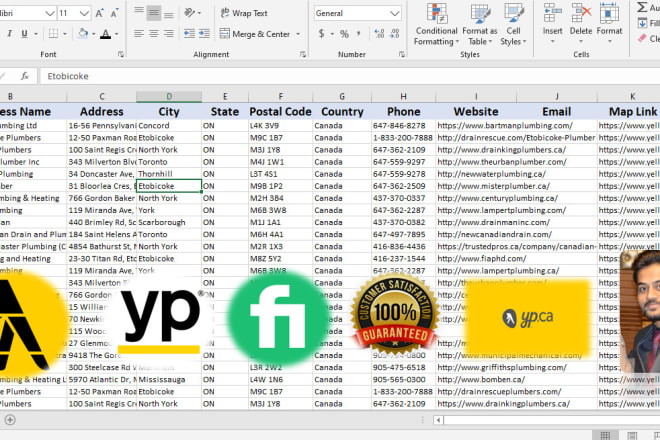Select the Thornhill city cell
Image resolution: width=660 pixels, height=440 pixels.
pyautogui.click(x=169, y=174)
